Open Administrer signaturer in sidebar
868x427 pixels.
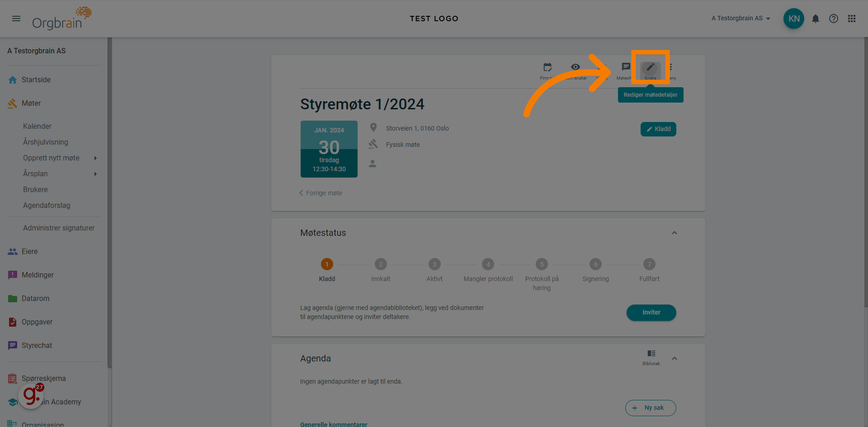59,228
